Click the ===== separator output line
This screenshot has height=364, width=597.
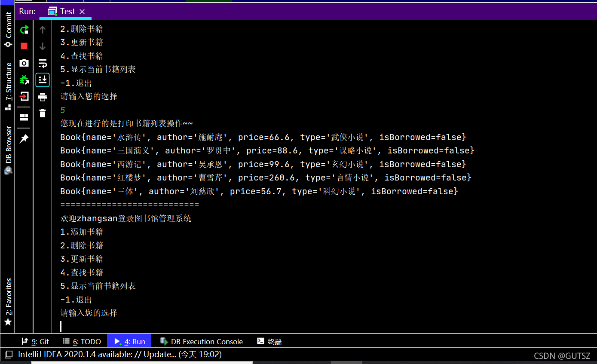tap(129, 205)
